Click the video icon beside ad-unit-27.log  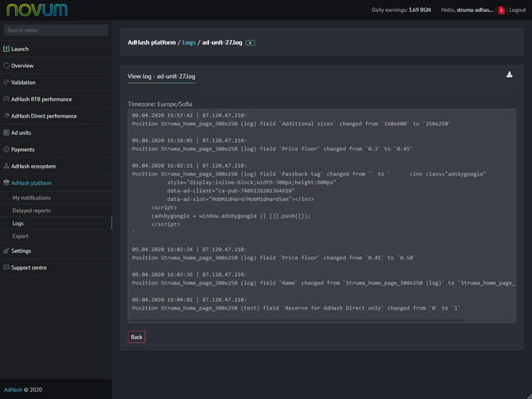(250, 43)
